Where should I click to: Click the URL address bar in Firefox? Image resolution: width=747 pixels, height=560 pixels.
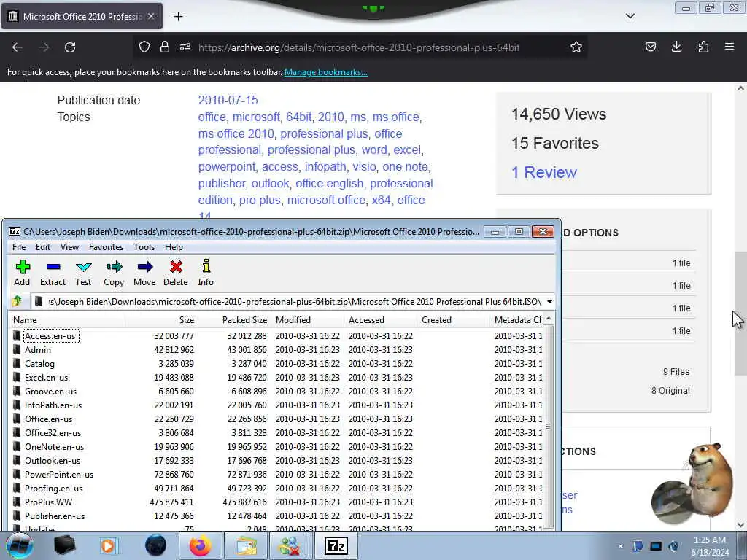tap(358, 47)
